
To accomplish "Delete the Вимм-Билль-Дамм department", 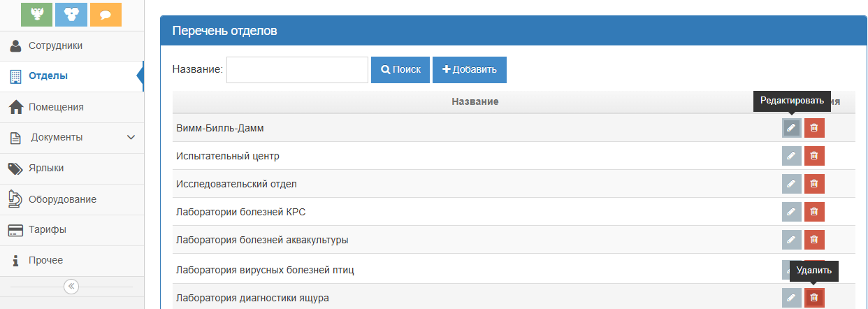I will [813, 128].
